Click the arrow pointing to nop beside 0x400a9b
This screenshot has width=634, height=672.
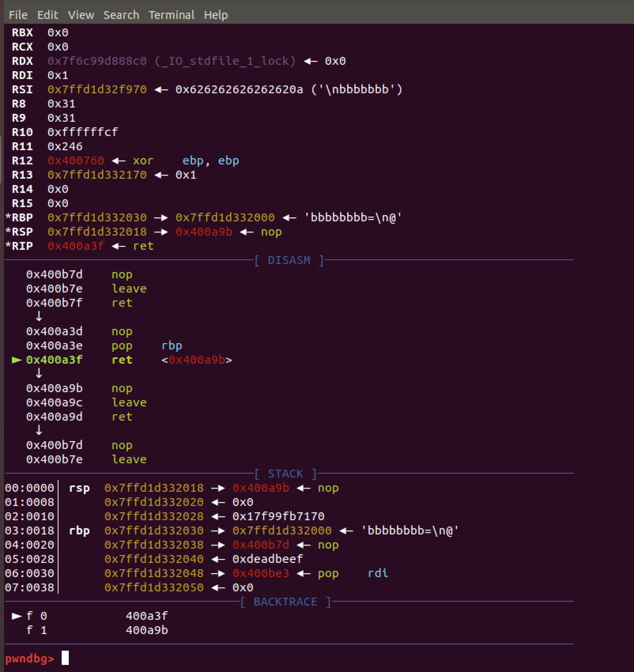(x=304, y=488)
